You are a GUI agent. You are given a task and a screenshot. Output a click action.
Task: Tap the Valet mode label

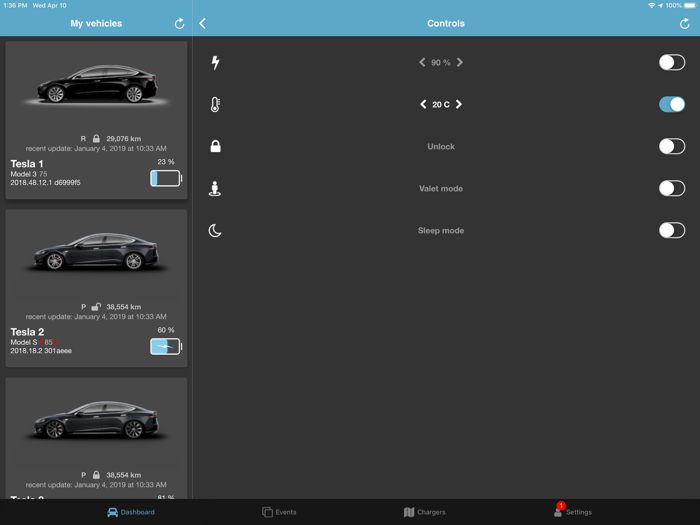pyautogui.click(x=441, y=188)
